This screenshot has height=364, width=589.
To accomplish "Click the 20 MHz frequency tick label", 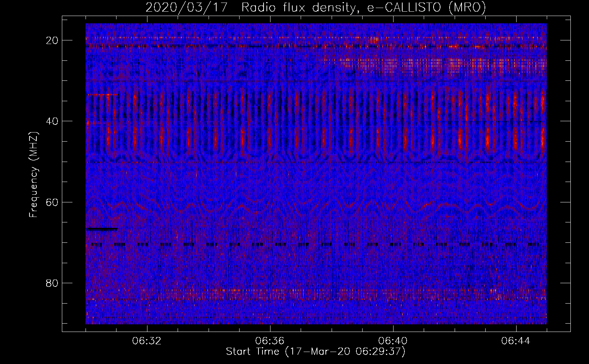I will (x=52, y=40).
